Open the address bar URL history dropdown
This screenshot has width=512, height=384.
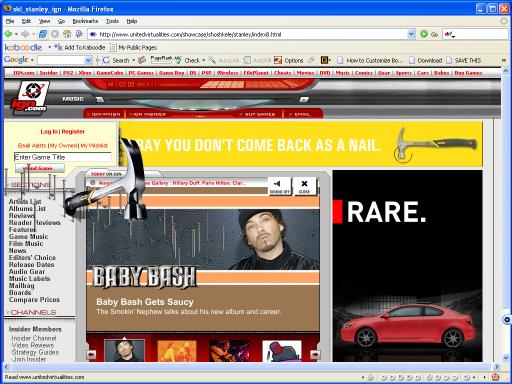(x=411, y=34)
